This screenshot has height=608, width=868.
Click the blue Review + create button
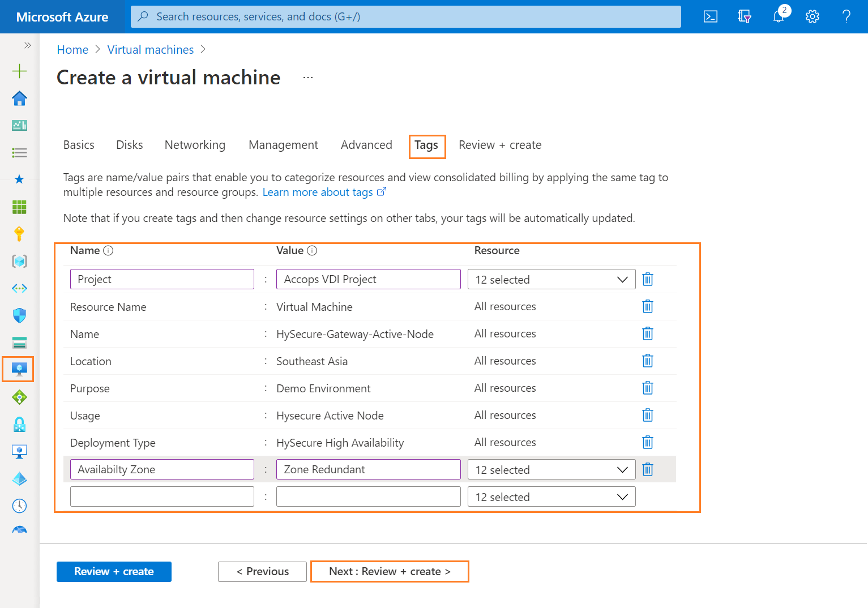click(x=114, y=572)
